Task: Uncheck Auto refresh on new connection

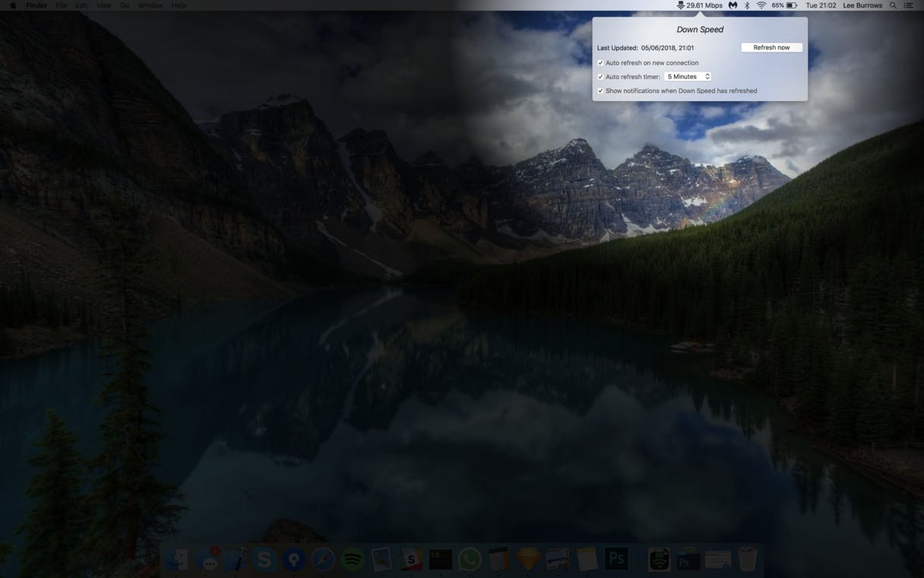Action: 600,63
